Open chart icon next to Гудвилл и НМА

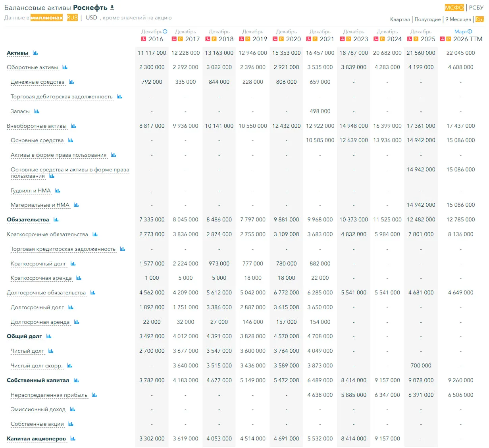58,191
